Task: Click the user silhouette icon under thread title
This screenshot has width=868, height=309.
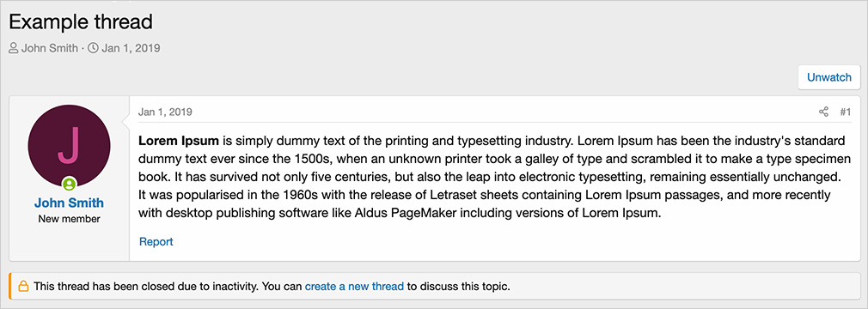Action: click(13, 48)
